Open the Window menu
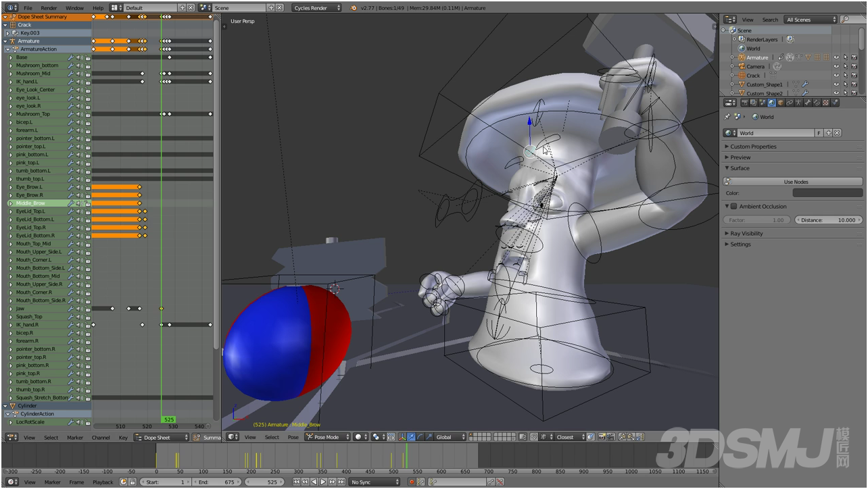 pos(74,7)
